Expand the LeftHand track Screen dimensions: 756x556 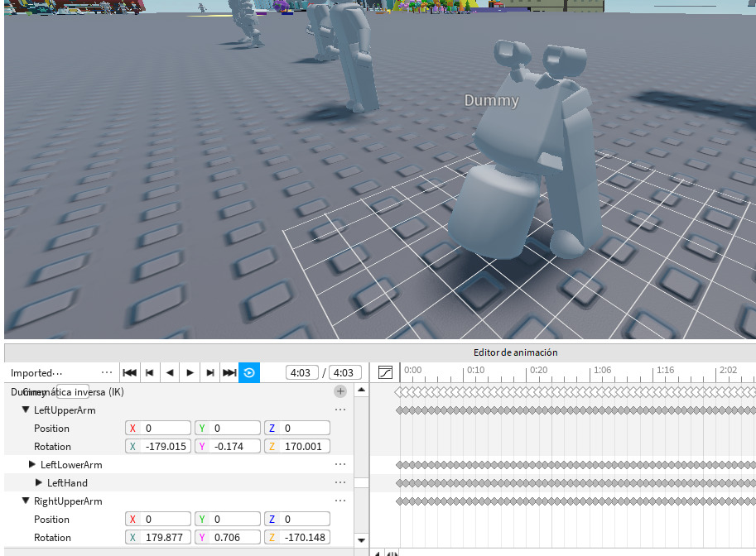point(40,482)
